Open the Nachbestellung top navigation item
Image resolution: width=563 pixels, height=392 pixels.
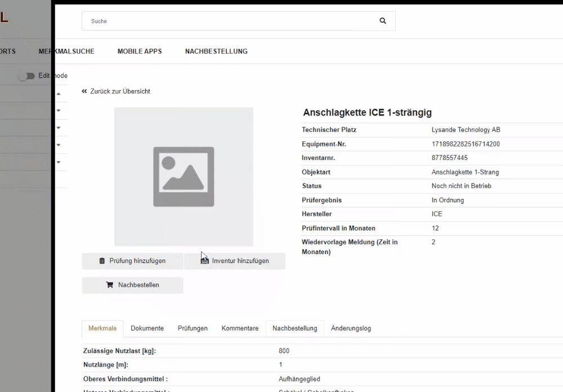pyautogui.click(x=216, y=51)
